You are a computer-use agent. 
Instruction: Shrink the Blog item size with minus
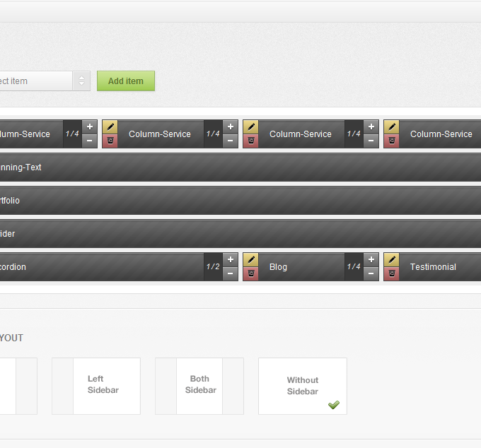click(x=371, y=274)
